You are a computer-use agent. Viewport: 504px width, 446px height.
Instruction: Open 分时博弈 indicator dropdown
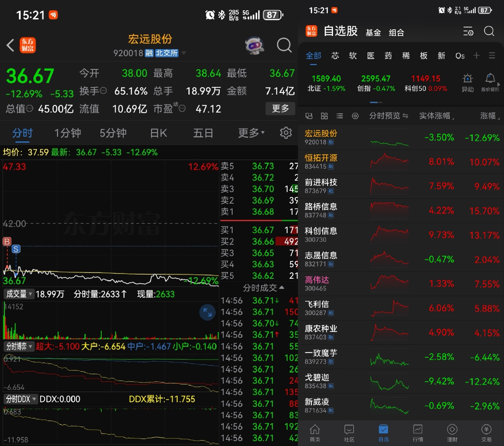(19, 346)
